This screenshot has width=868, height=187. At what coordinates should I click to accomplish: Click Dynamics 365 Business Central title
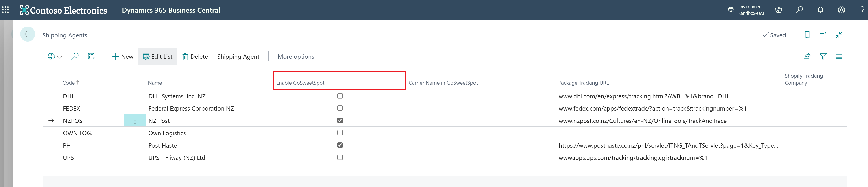171,10
